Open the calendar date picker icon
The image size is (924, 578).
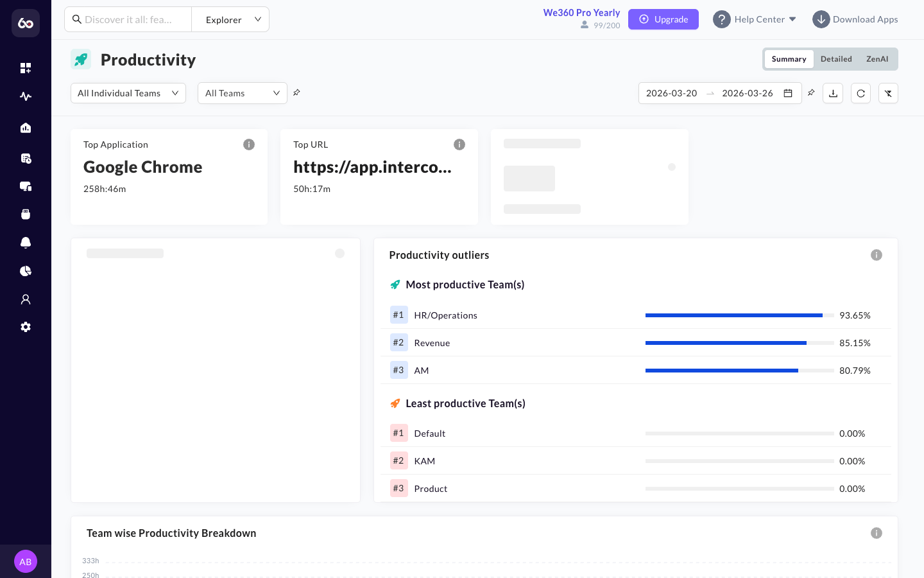[x=788, y=93]
